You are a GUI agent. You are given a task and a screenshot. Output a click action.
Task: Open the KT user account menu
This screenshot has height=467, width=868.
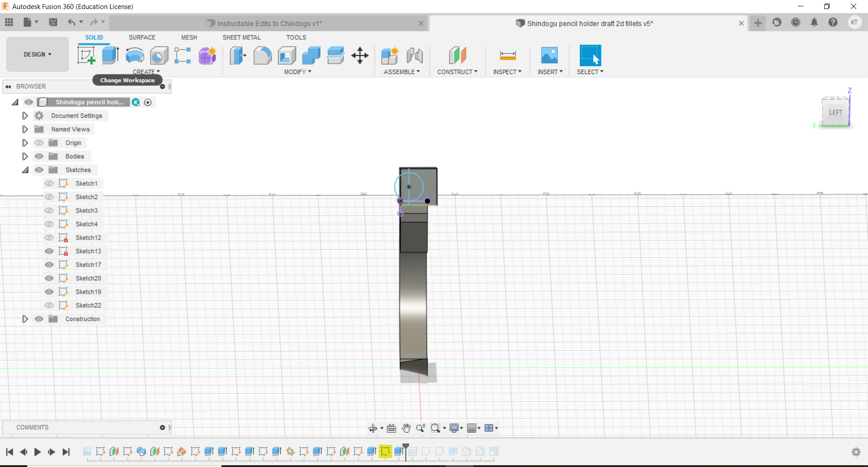point(854,22)
